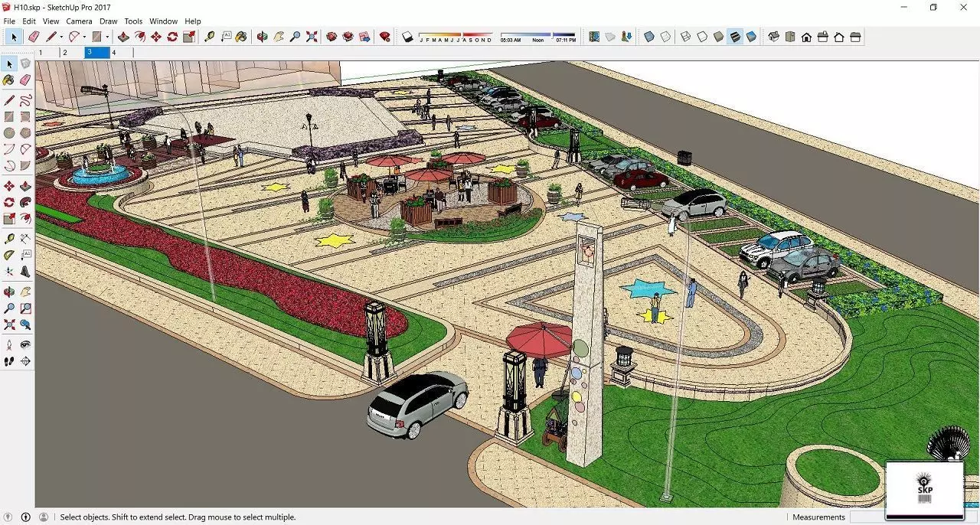Enable Wireframe face style

coord(685,37)
